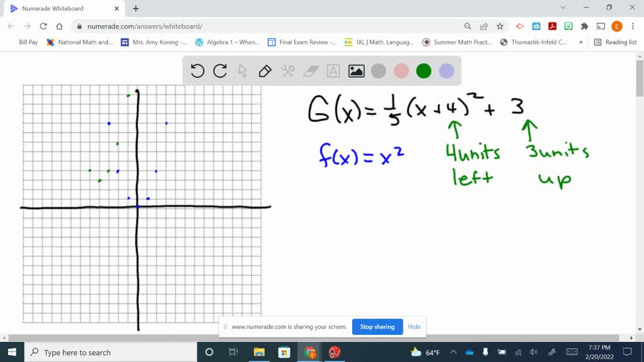Toggle the screen sharing off with Stop sharing
Viewport: 644px width, 362px height.
pos(377,327)
